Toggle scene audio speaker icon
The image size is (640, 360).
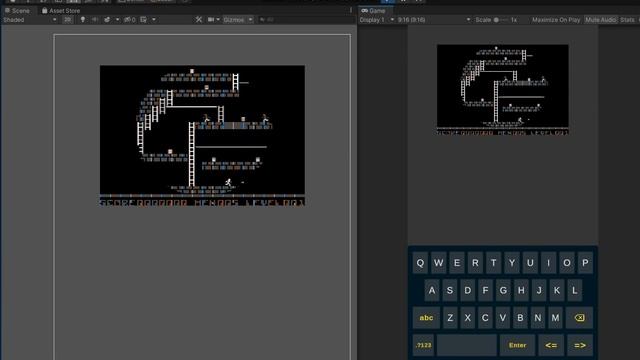[x=95, y=20]
